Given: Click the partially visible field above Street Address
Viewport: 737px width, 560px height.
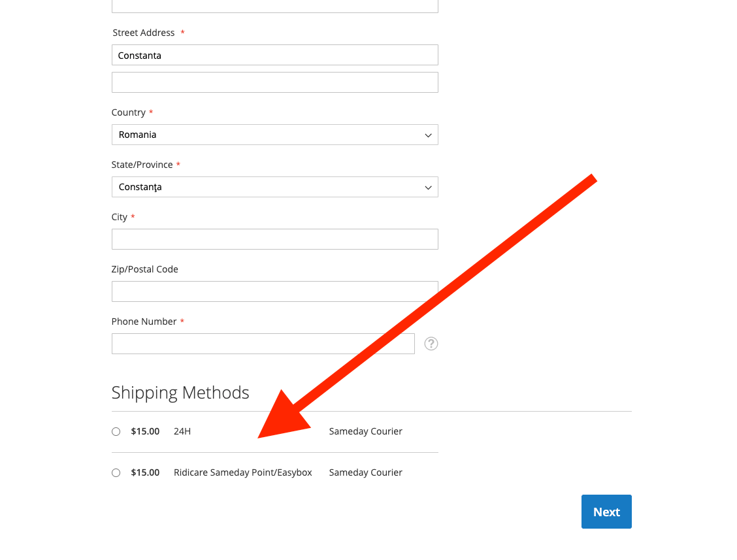Looking at the screenshot, I should point(274,6).
